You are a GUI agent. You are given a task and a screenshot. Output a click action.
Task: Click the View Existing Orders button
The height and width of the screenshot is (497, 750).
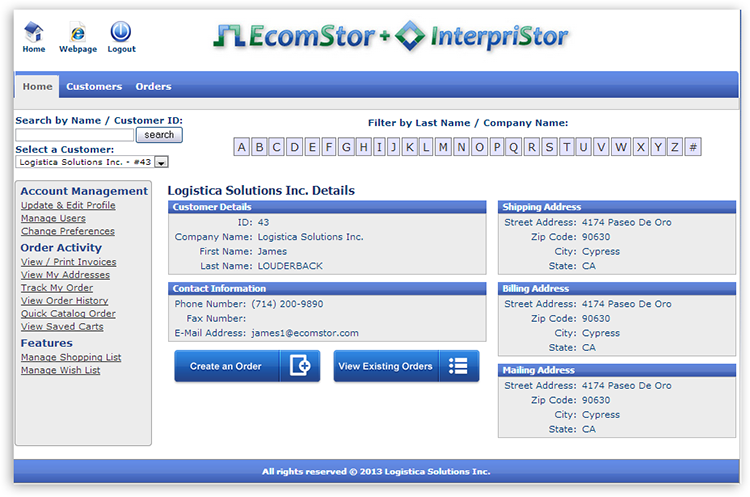point(406,366)
